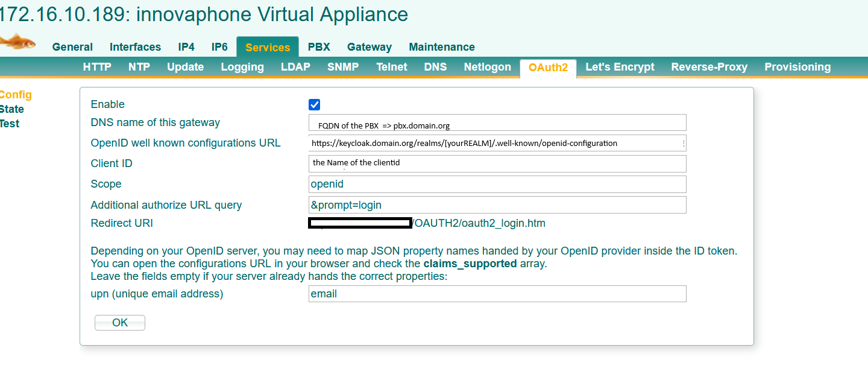Screen dimensions: 868x371
Task: Open the Maintenance tab
Action: (441, 47)
